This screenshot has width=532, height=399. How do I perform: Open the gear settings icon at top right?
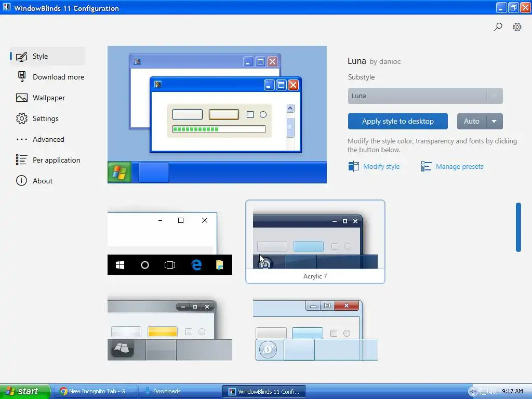(x=517, y=27)
